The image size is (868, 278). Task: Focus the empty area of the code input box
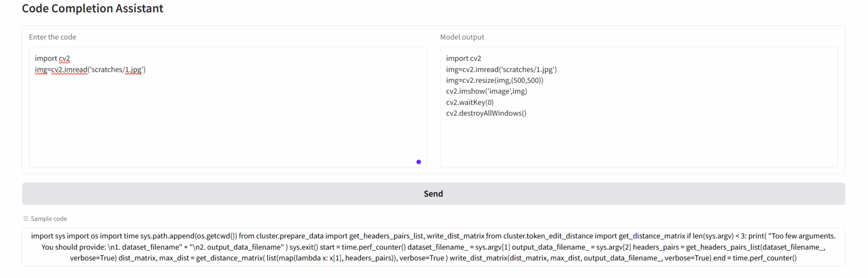[x=228, y=123]
